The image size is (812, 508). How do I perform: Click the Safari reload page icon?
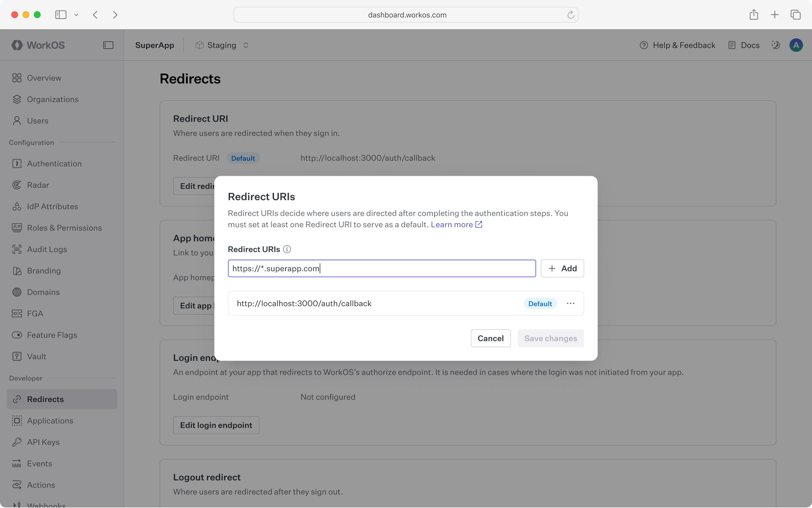[x=570, y=15]
